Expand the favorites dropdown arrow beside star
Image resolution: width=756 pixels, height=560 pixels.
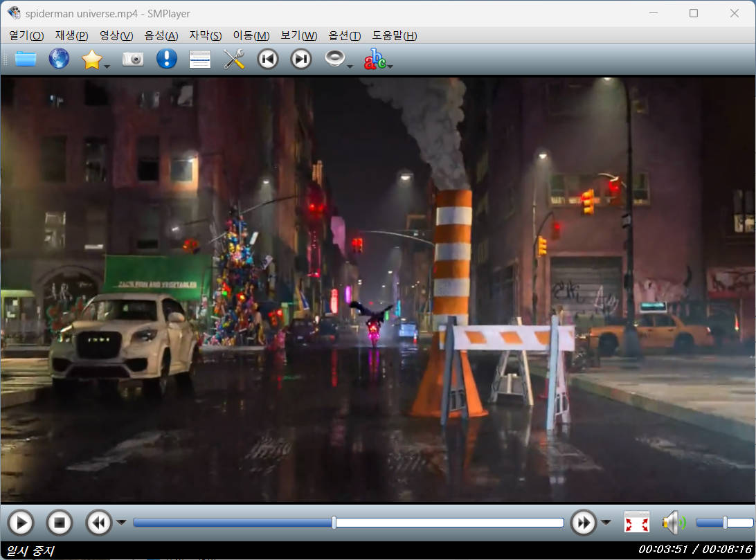tap(107, 66)
